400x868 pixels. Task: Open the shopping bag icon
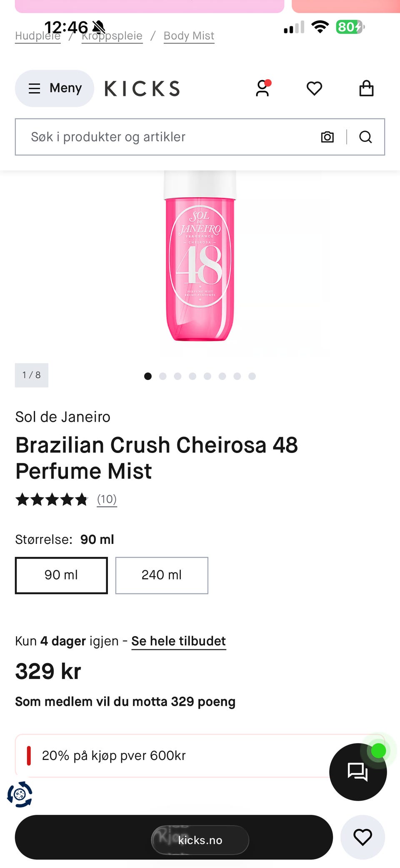[366, 88]
